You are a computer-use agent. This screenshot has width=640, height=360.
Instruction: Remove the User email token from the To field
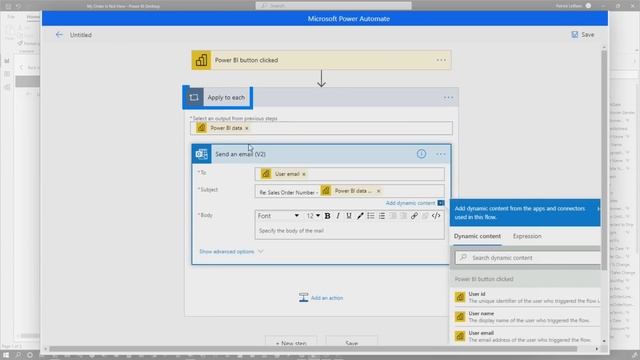304,174
